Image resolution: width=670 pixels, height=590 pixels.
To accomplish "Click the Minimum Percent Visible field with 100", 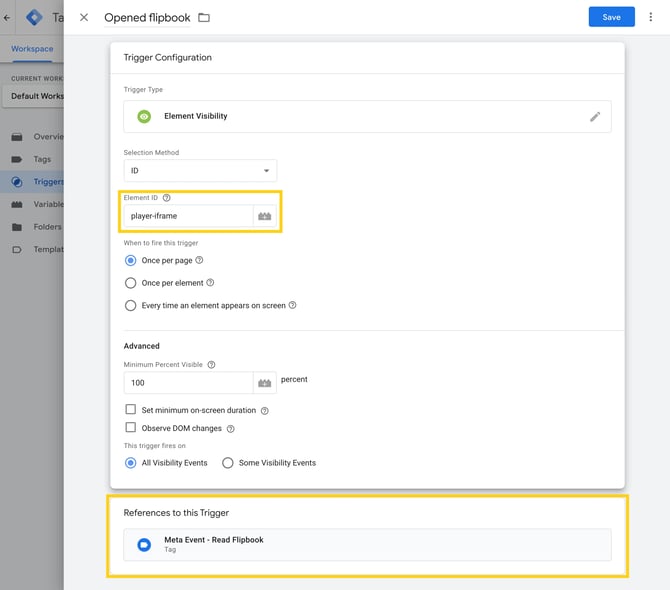I will pyautogui.click(x=188, y=383).
